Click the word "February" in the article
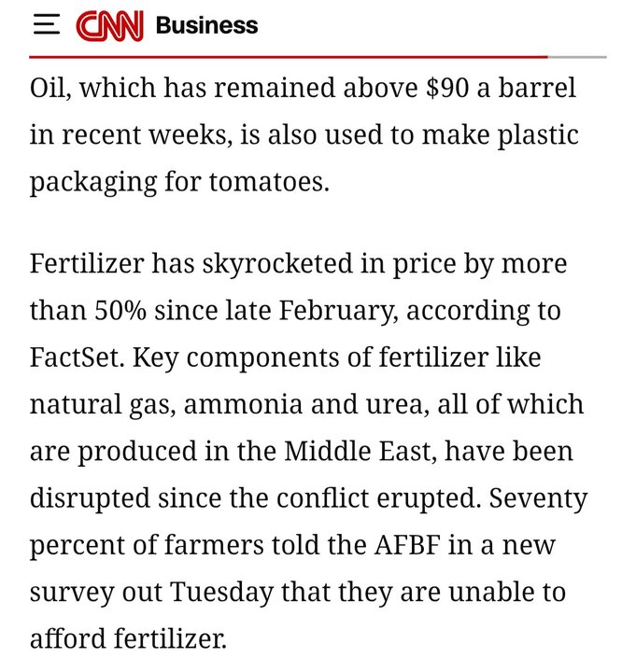The height and width of the screenshot is (672, 636). [x=325, y=310]
